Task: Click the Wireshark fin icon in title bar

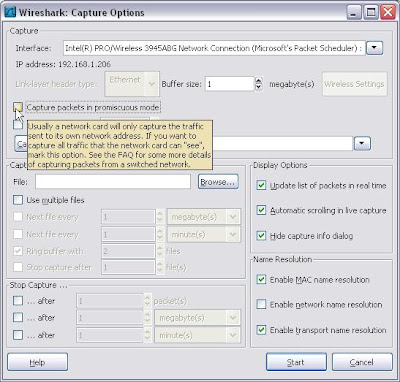Action: point(10,12)
